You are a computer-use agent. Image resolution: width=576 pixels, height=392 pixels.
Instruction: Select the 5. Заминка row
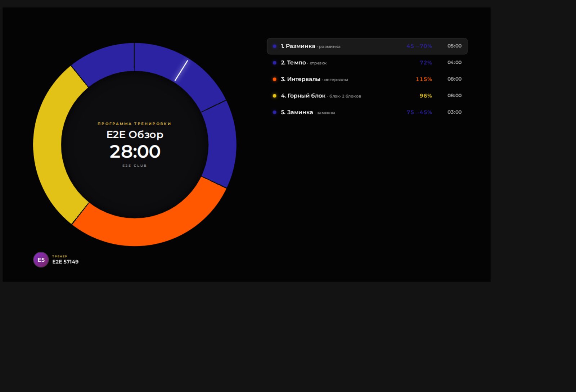[x=367, y=112]
